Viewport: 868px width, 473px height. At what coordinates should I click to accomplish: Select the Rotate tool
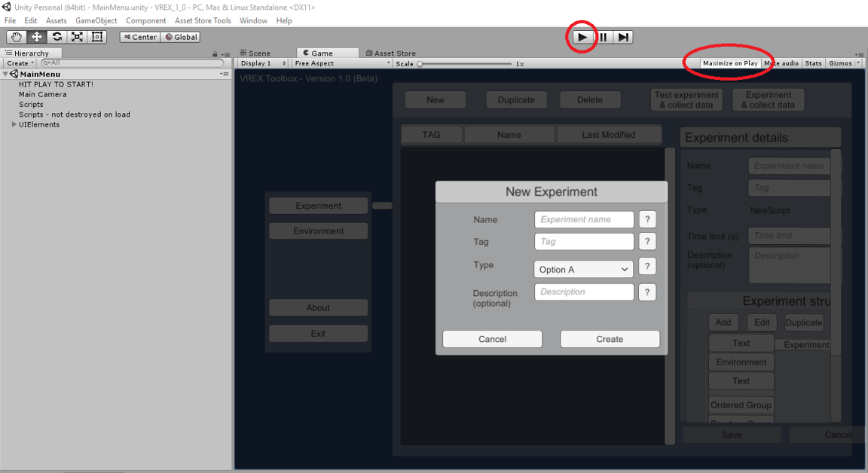click(x=57, y=37)
